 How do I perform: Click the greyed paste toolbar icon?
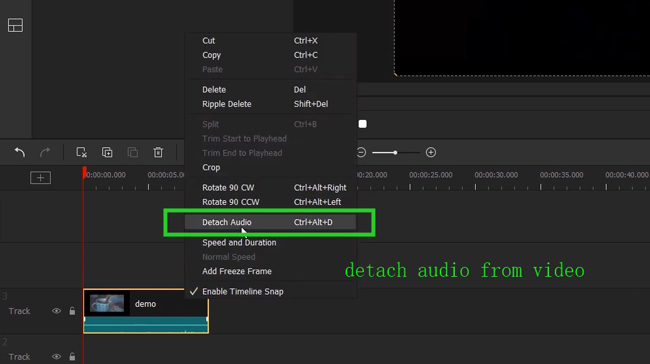(x=133, y=152)
